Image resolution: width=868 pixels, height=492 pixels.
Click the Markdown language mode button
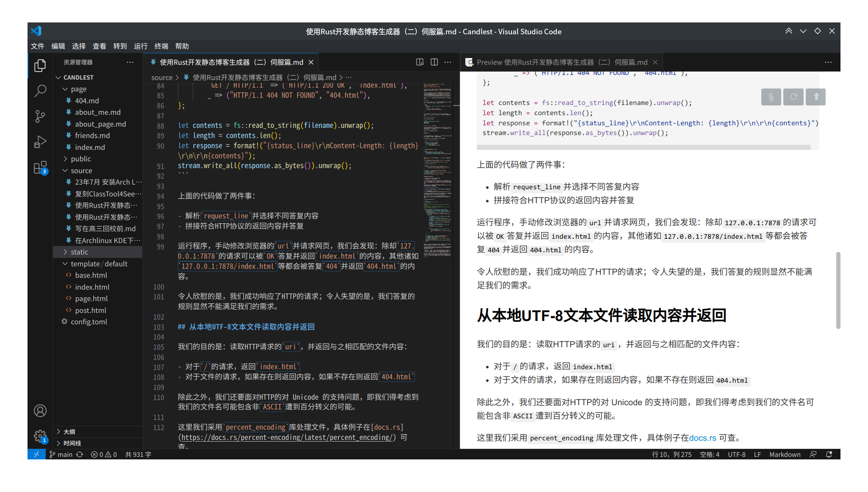(785, 454)
